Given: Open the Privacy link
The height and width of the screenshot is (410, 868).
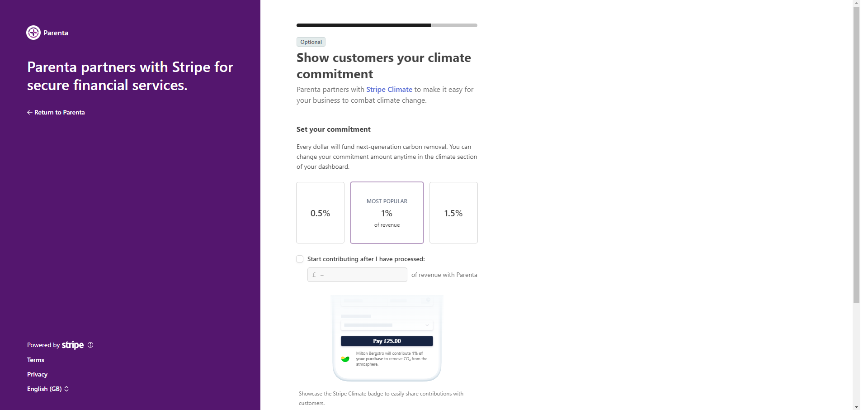Looking at the screenshot, I should 37,374.
